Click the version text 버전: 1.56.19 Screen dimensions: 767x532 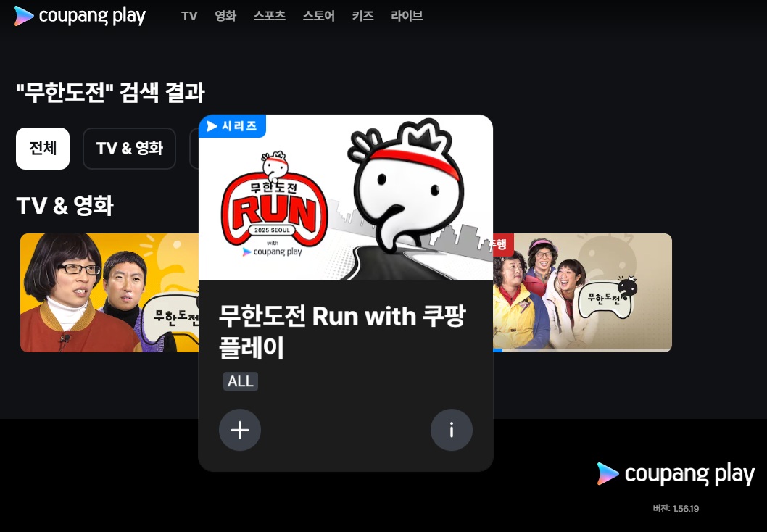[x=676, y=509]
